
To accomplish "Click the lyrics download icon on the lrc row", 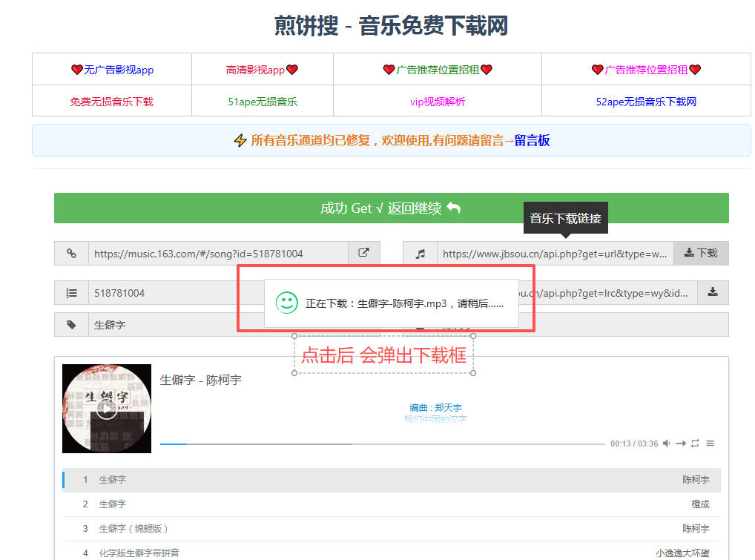I will pos(713,292).
